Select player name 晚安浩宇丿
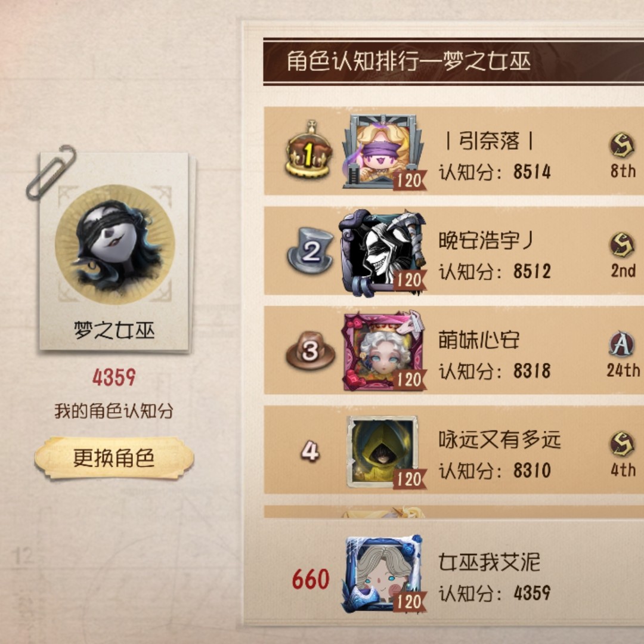 (485, 240)
